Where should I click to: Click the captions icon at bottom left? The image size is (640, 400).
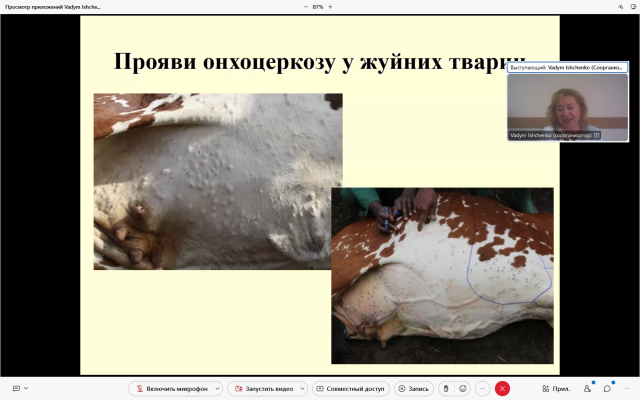point(16,388)
